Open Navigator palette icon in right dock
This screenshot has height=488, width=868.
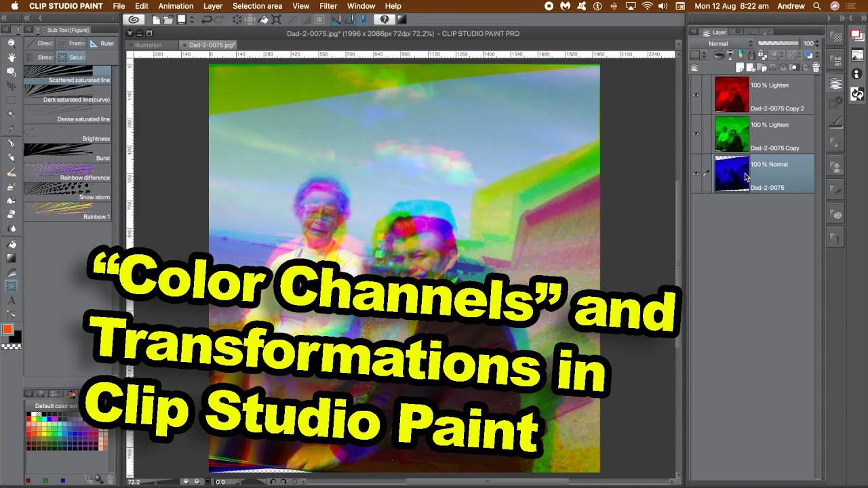[x=857, y=55]
